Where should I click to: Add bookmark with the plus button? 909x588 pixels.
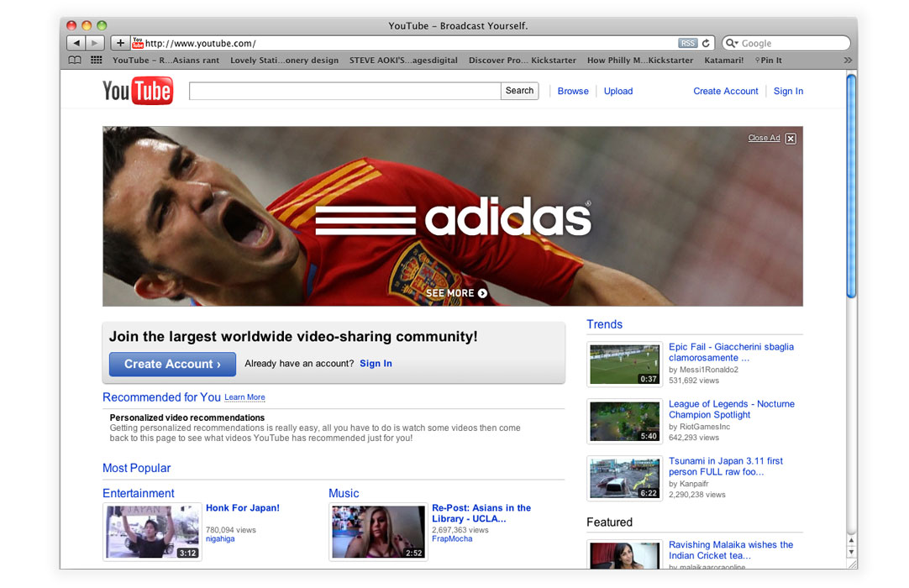120,43
